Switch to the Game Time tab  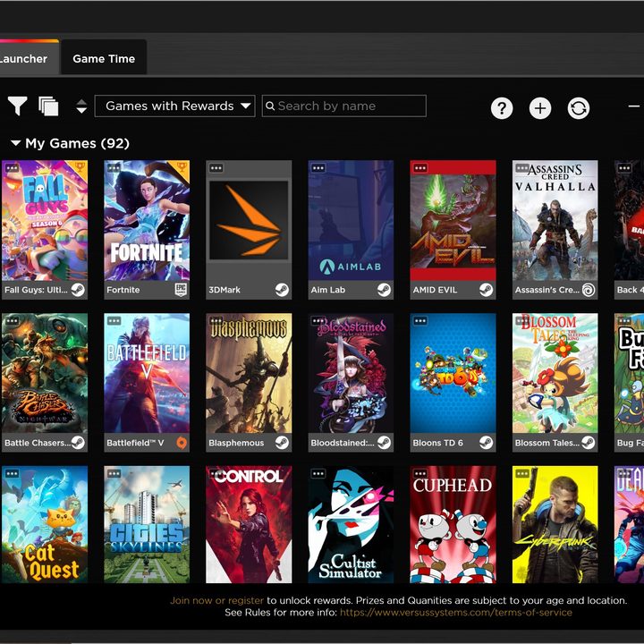pos(104,59)
